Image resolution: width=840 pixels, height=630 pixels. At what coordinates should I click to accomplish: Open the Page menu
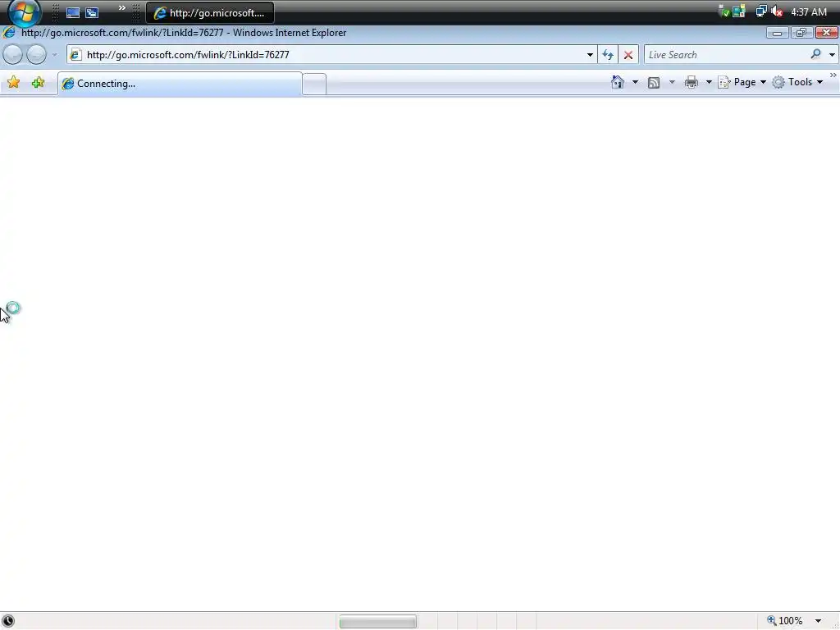pyautogui.click(x=742, y=82)
